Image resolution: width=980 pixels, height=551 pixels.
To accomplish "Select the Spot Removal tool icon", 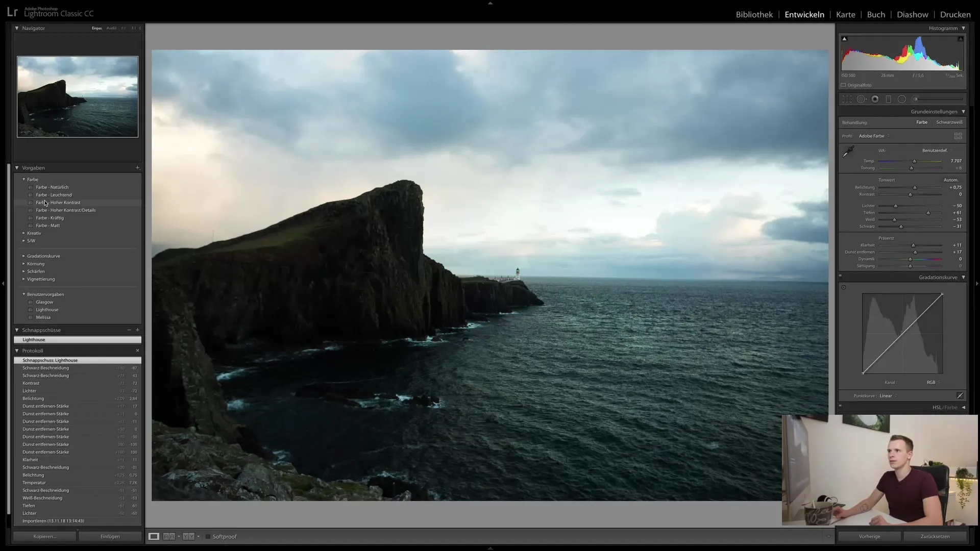I will point(861,99).
